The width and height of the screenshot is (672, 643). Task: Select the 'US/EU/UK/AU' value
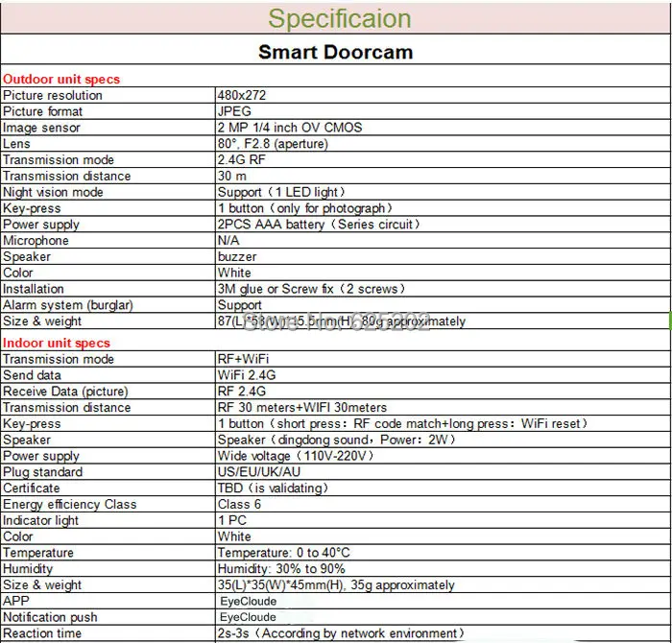259,472
